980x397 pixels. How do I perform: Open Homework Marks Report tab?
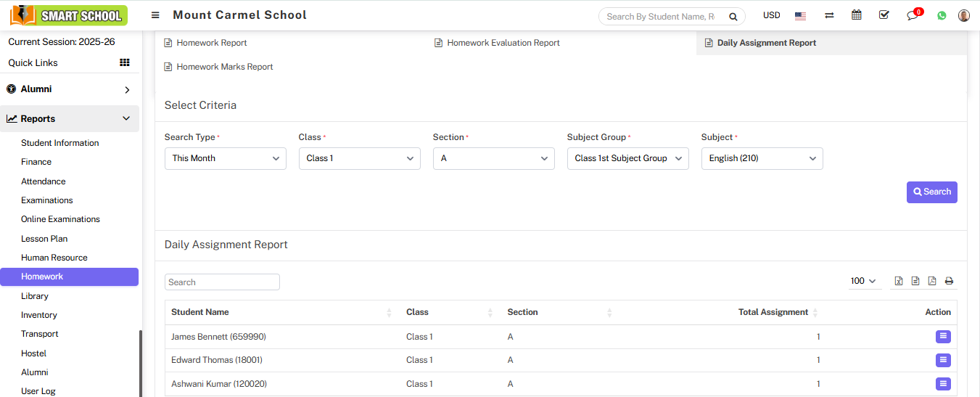(x=224, y=67)
